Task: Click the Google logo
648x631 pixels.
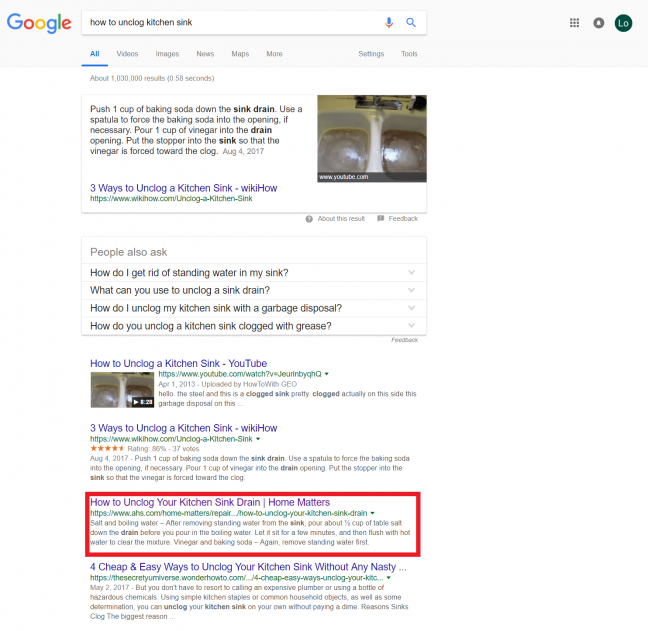Action: (39, 23)
